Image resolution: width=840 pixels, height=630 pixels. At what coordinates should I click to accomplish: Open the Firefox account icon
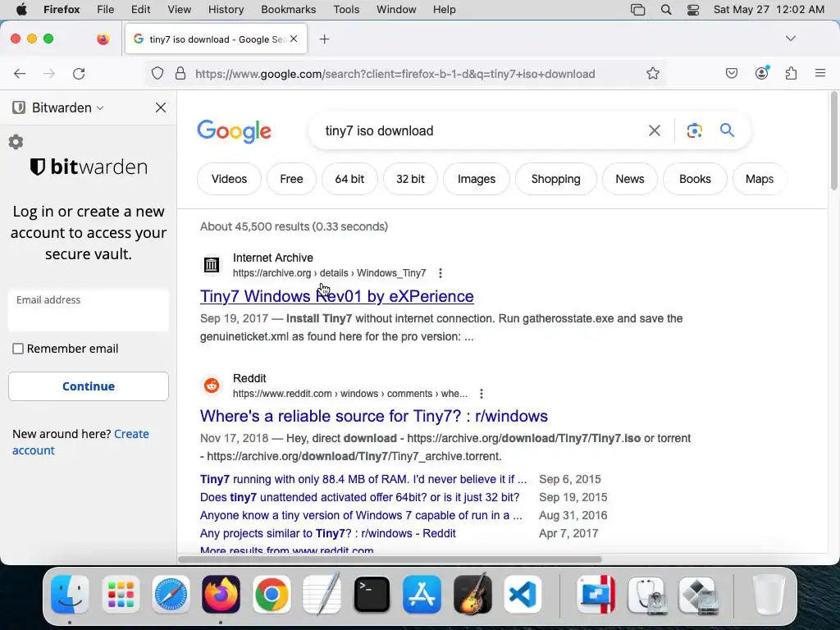pyautogui.click(x=761, y=73)
